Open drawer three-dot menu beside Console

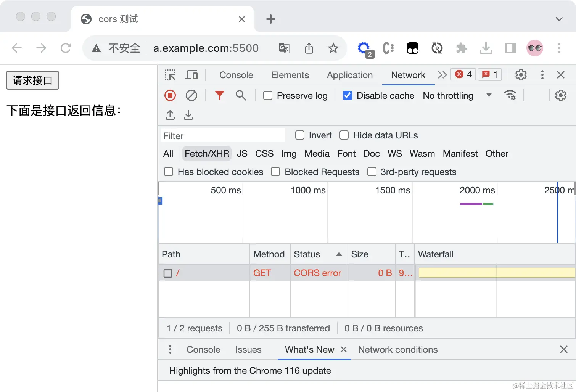(170, 349)
